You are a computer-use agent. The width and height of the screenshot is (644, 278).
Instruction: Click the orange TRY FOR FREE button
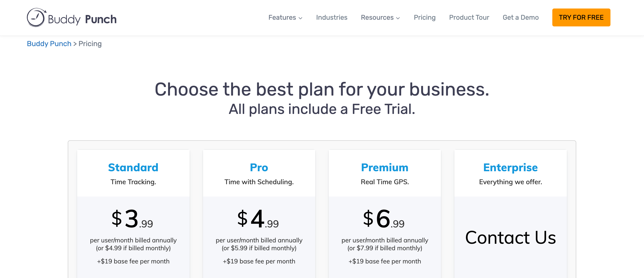(x=581, y=17)
